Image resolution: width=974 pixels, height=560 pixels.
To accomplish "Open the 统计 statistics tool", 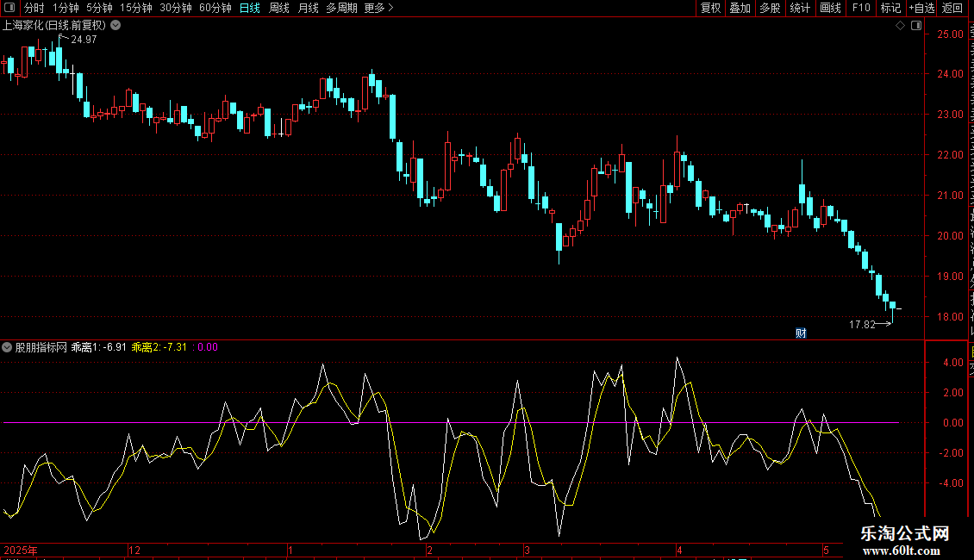I will click(799, 8).
